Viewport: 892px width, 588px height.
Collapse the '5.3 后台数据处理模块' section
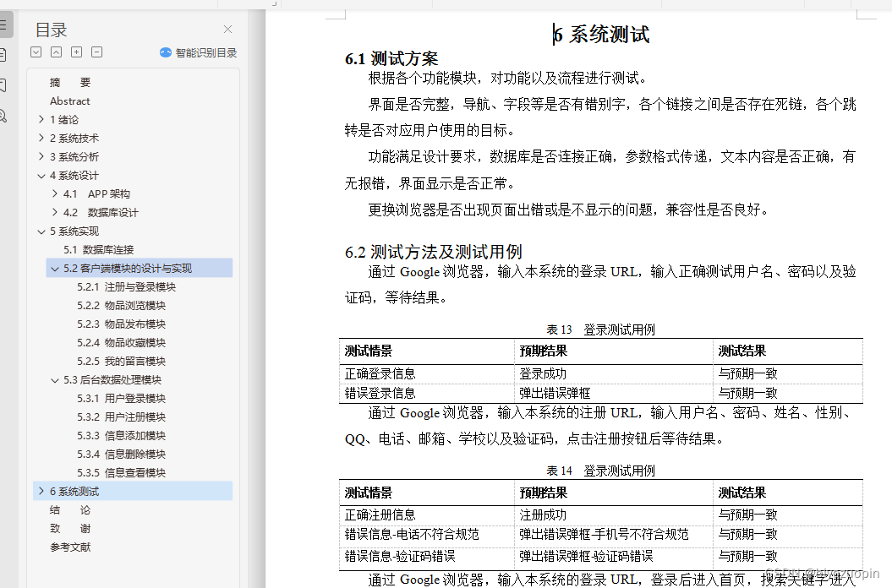(x=55, y=380)
